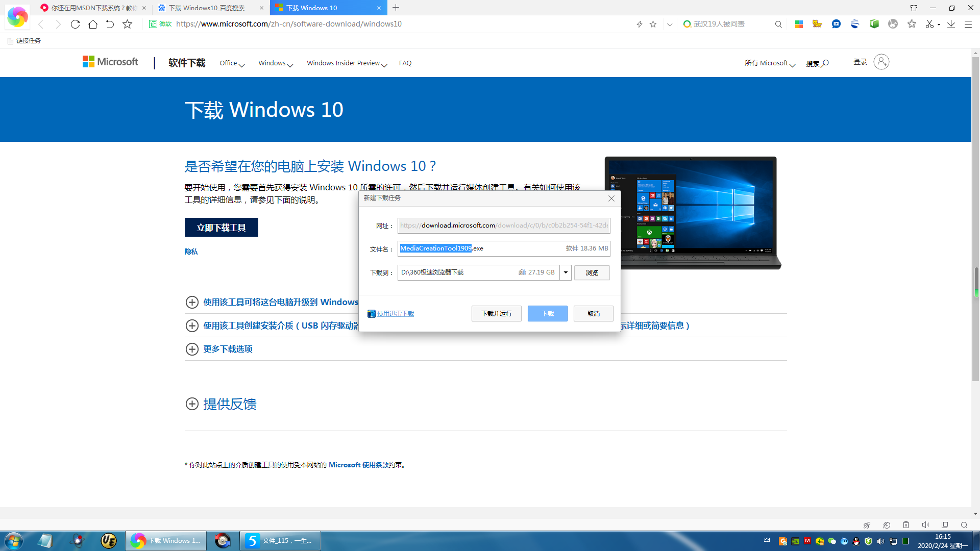Open the 下载到 path dropdown arrow

566,272
